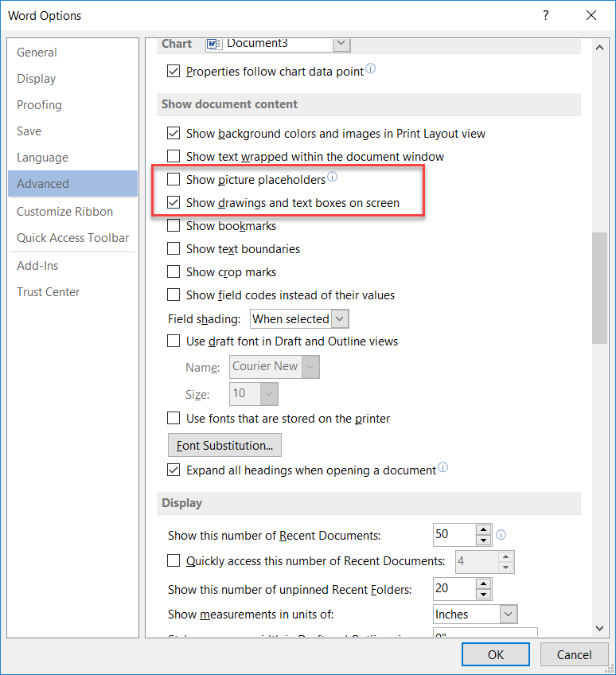Click Word document icon in Chart dropdown

214,44
